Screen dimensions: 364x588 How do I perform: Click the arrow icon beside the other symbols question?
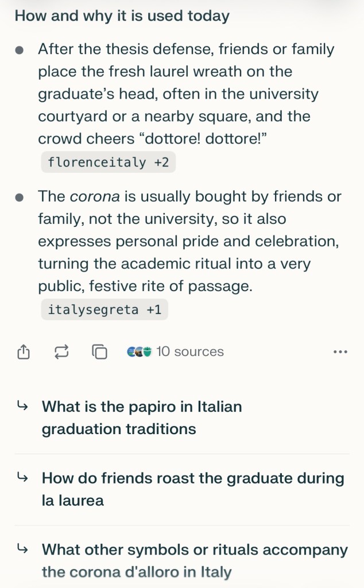point(22,550)
